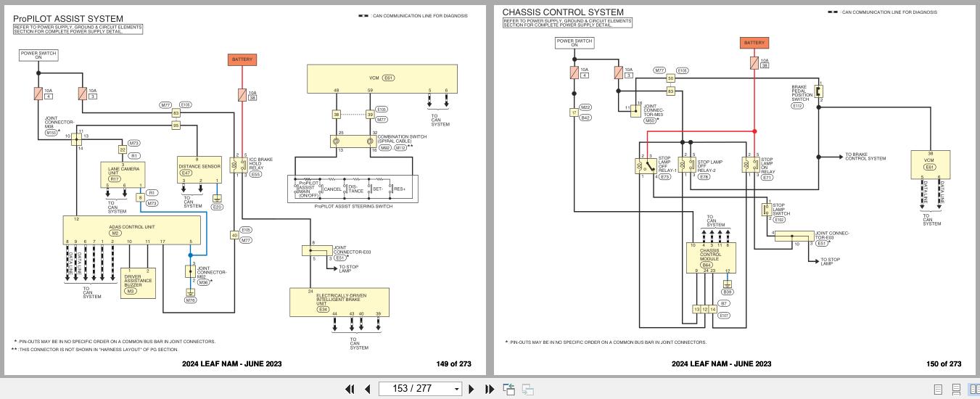Image resolution: width=980 pixels, height=399 pixels.
Task: Enable continuous scrolling page layout
Action: pos(956,390)
